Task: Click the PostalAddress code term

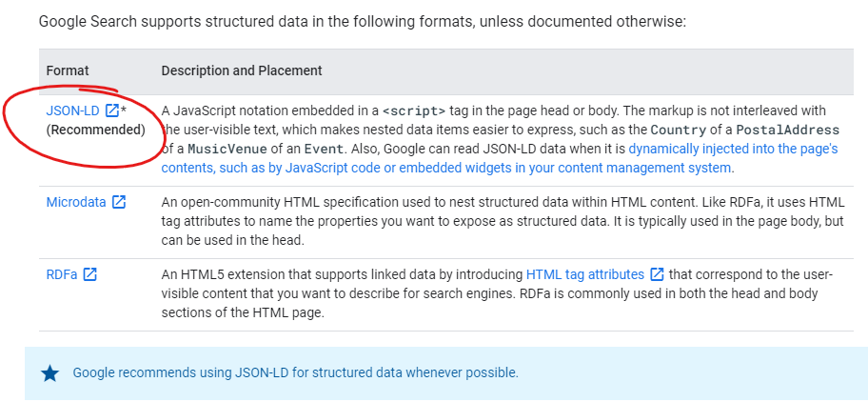Action: pyautogui.click(x=787, y=131)
